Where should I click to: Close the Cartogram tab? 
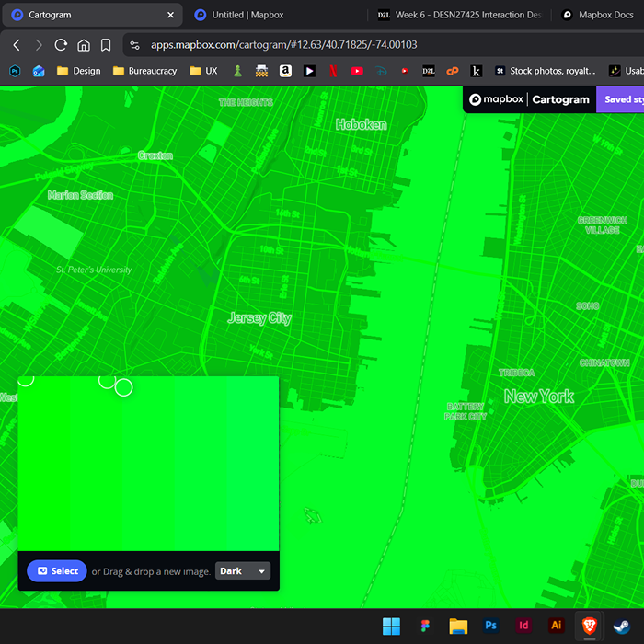point(170,15)
